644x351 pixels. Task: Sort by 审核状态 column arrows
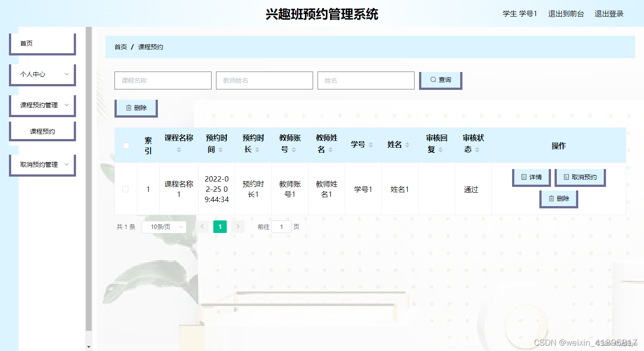[477, 150]
